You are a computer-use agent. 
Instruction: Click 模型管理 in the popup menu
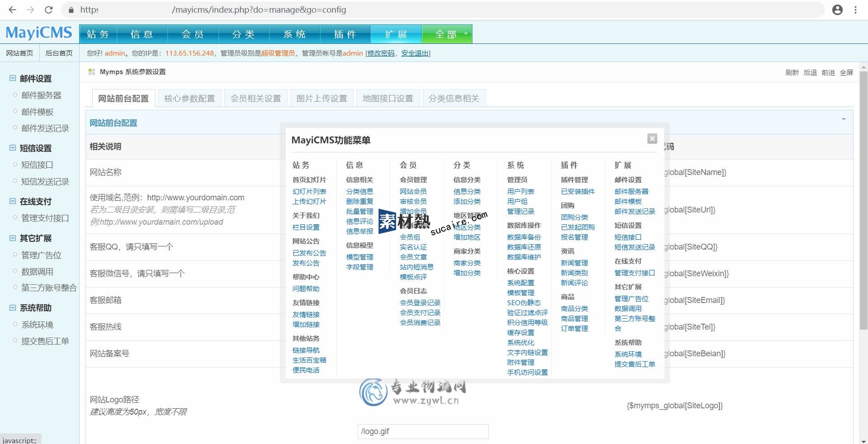(x=359, y=257)
